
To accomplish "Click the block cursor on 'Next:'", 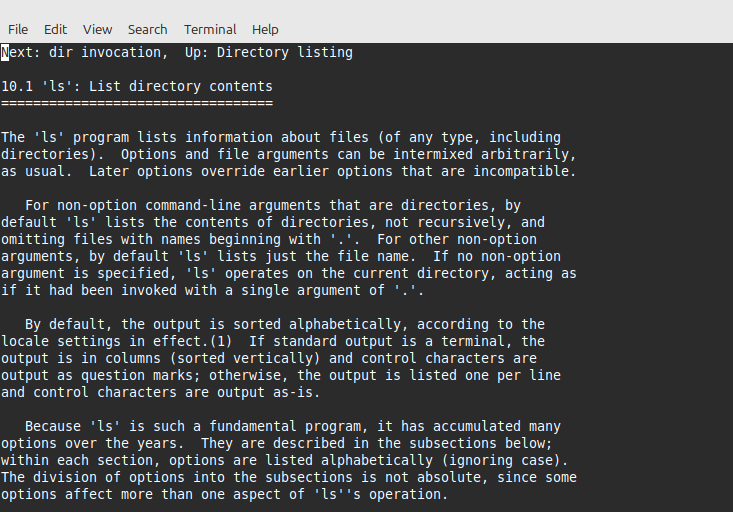I will 5,52.
